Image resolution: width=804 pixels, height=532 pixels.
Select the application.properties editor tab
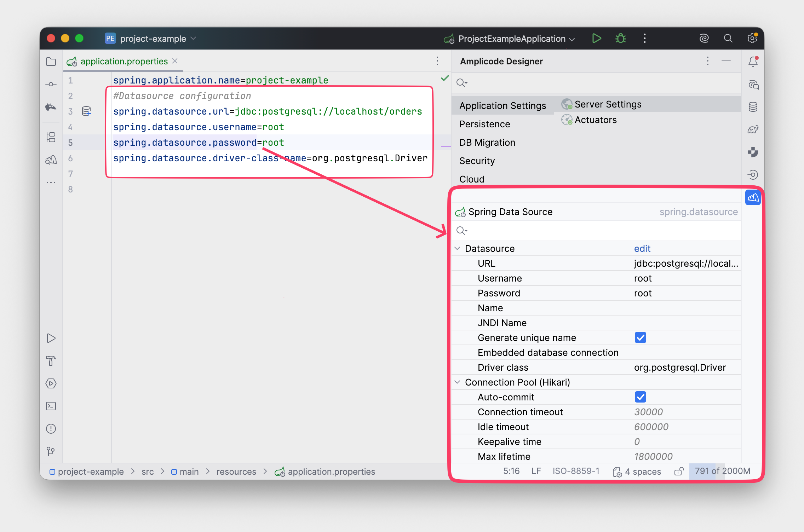[x=124, y=62]
